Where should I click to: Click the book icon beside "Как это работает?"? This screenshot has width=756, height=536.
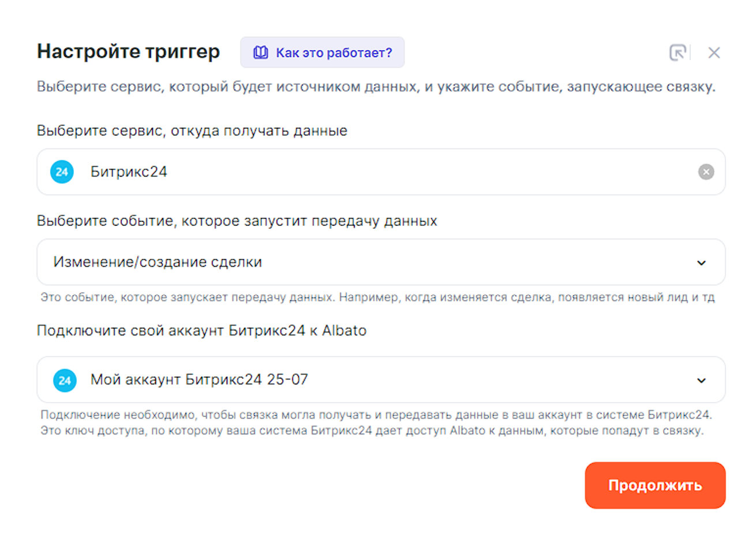(x=260, y=53)
